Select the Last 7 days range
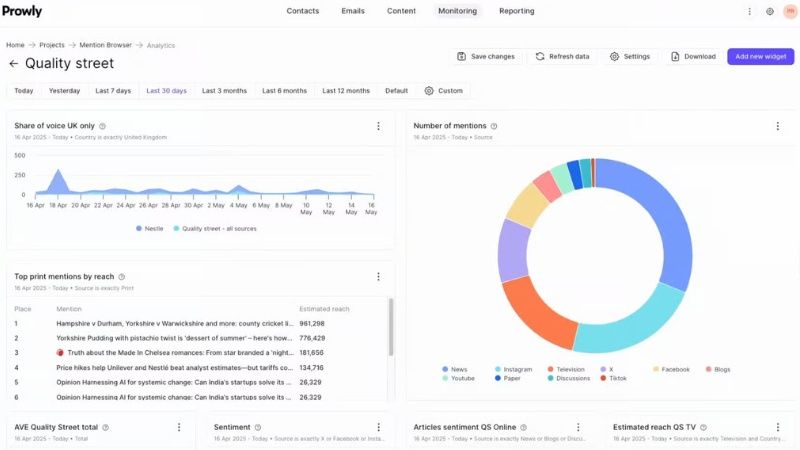The image size is (800, 450). coord(113,91)
